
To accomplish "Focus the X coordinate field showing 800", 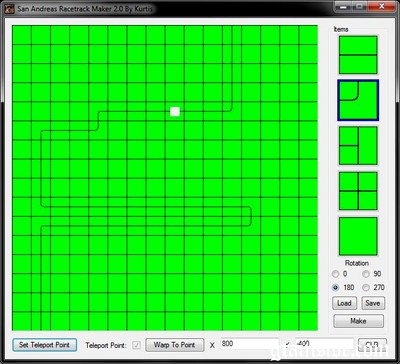I will 250,344.
